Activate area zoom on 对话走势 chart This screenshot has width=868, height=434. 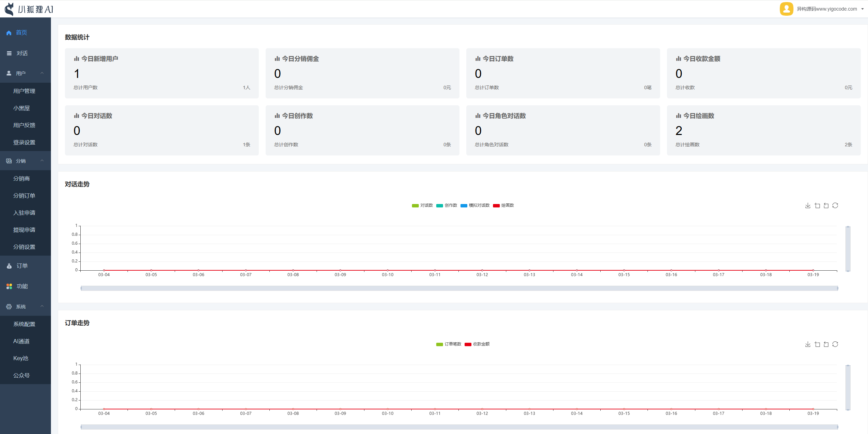click(x=817, y=205)
